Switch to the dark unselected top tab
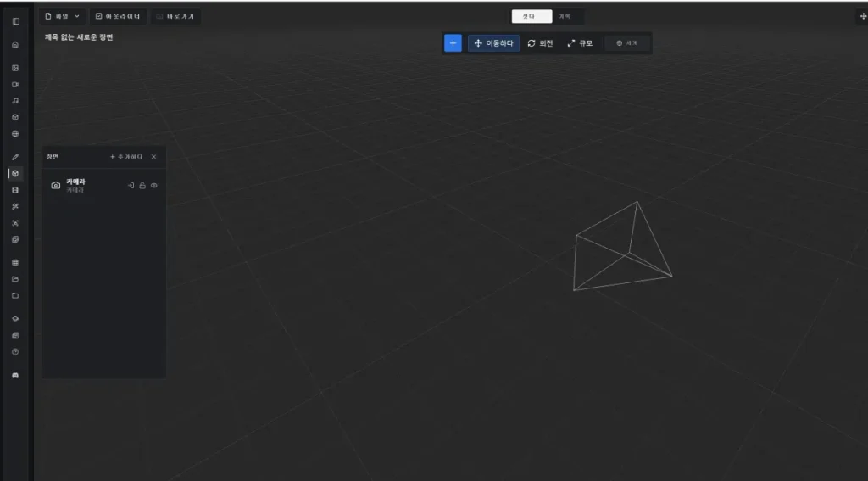Image resolution: width=868 pixels, height=481 pixels. click(x=565, y=17)
